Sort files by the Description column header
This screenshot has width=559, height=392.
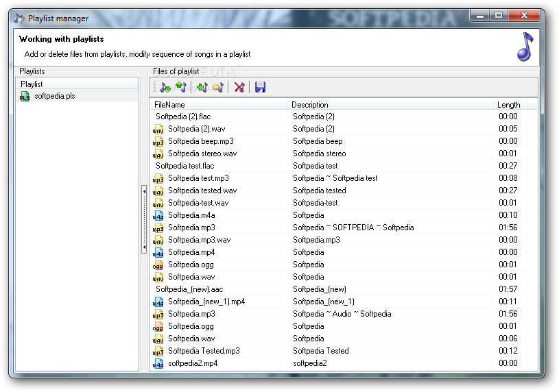(390, 105)
